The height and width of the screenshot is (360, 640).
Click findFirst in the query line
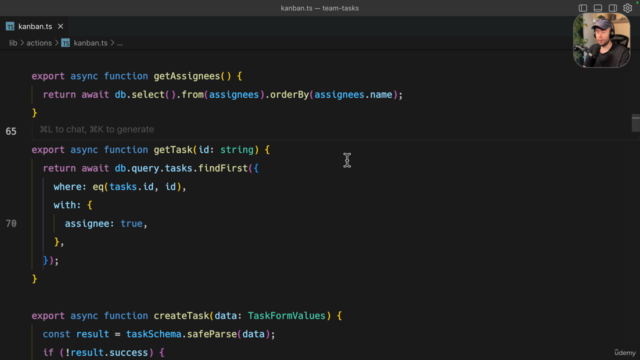pos(223,168)
